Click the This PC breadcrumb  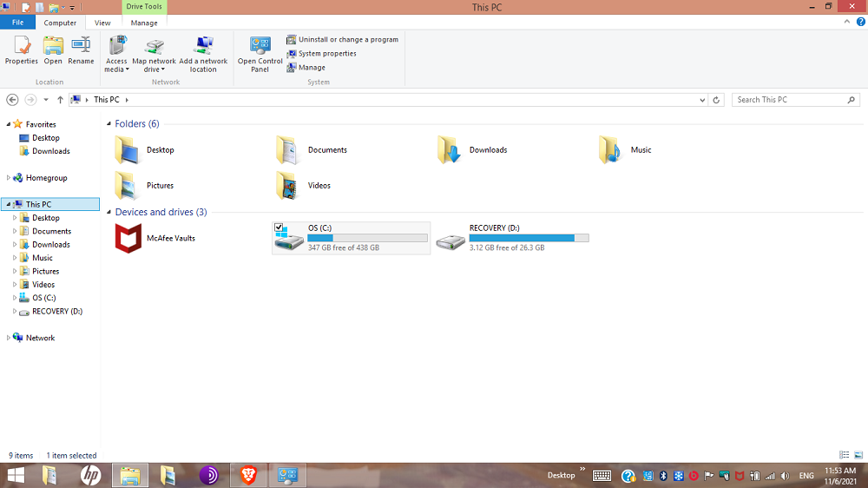pyautogui.click(x=106, y=100)
